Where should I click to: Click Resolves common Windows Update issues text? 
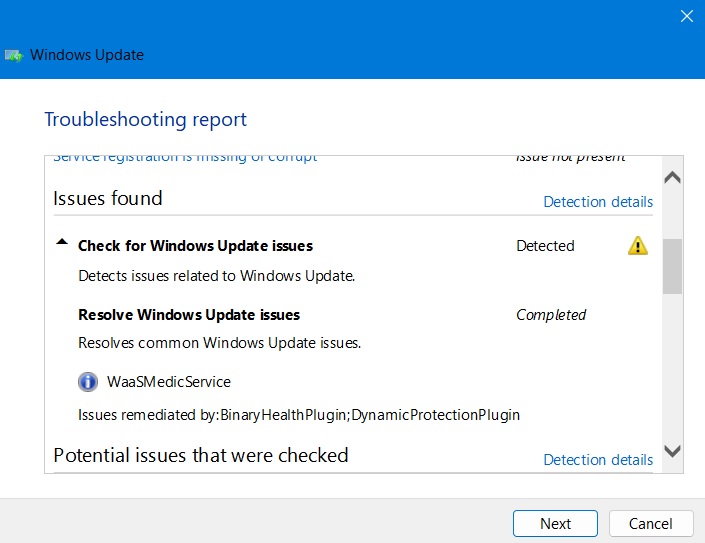(219, 343)
